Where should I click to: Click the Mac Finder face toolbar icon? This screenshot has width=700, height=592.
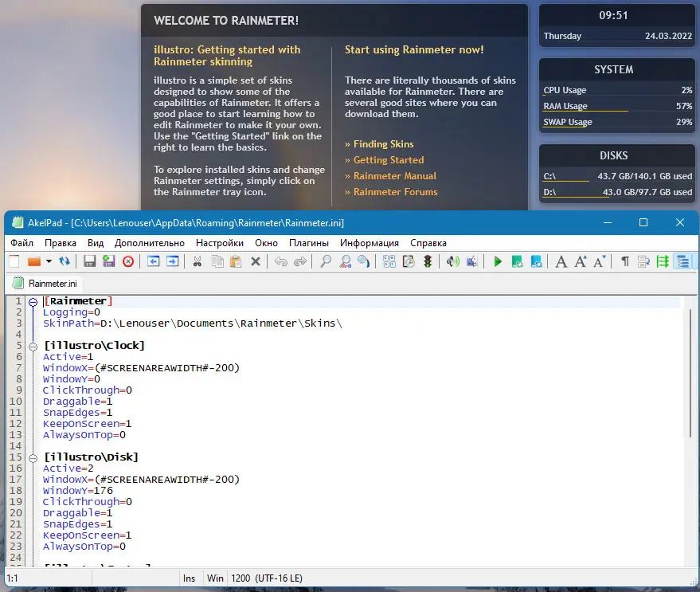pyautogui.click(x=472, y=261)
